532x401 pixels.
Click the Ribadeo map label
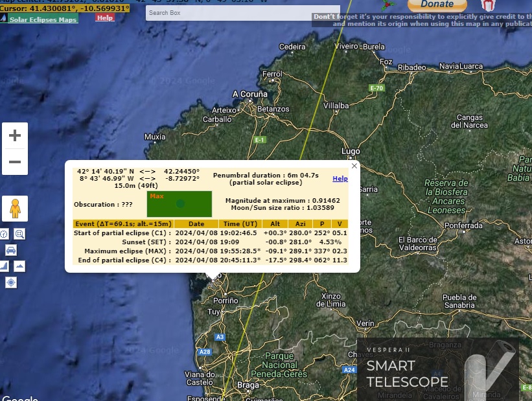pyautogui.click(x=411, y=67)
